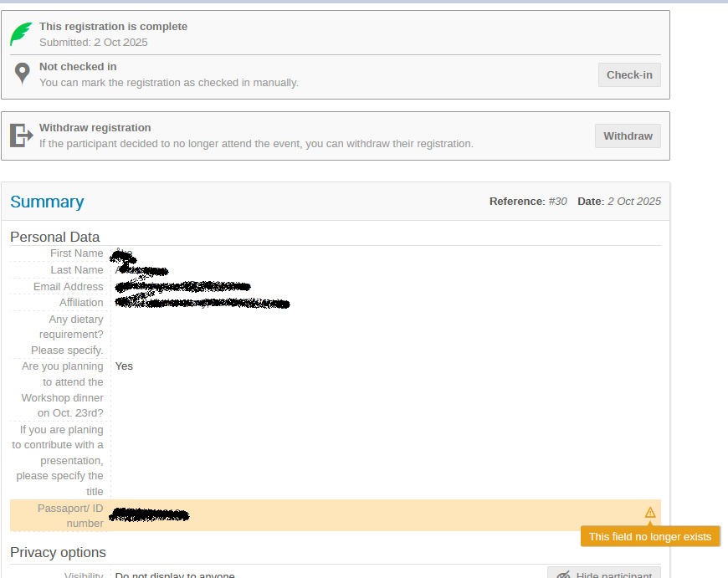Click the 'This field no longer exists' tooltip
The height and width of the screenshot is (578, 728).
click(x=650, y=537)
